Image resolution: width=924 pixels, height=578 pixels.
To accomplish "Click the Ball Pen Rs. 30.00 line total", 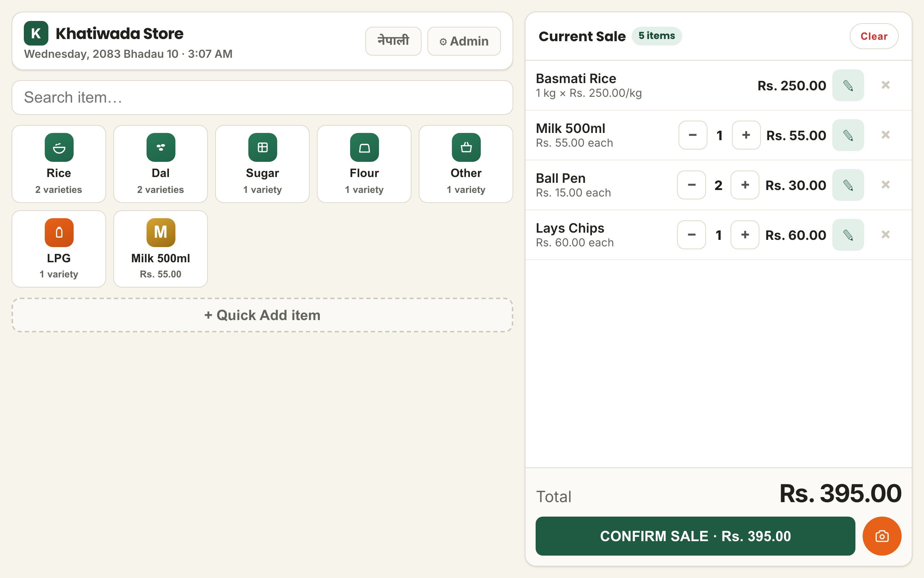I will pyautogui.click(x=796, y=185).
